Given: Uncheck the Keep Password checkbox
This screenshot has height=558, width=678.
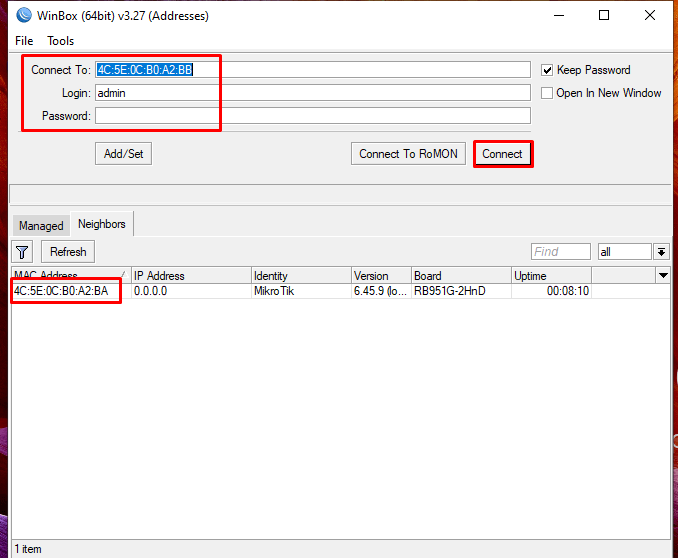Looking at the screenshot, I should 547,70.
